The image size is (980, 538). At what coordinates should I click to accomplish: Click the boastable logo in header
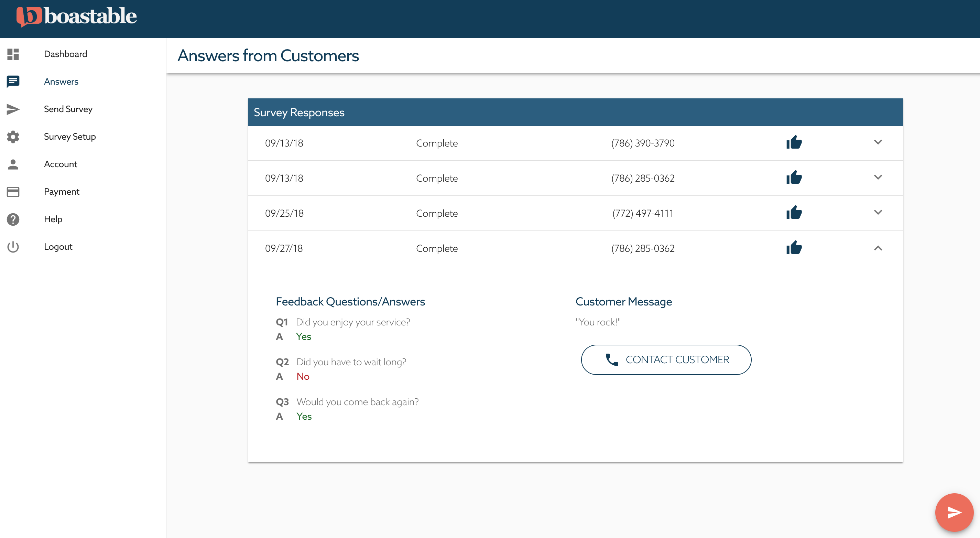point(76,17)
